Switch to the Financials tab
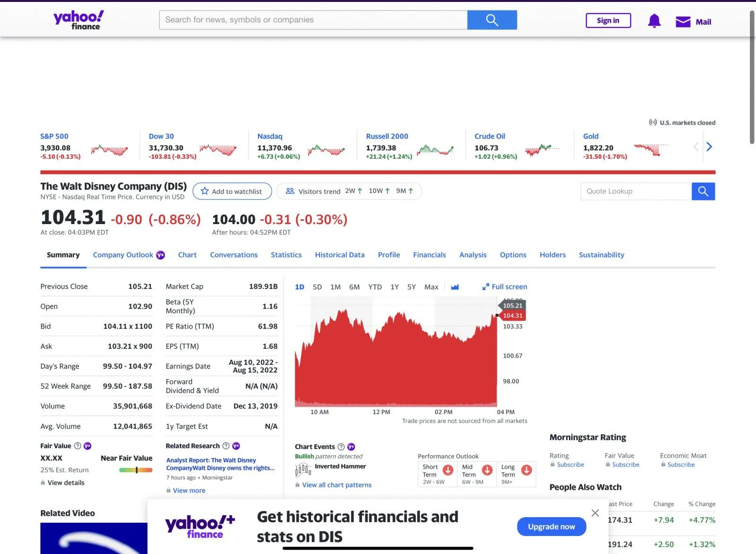This screenshot has height=554, width=756. click(x=429, y=255)
